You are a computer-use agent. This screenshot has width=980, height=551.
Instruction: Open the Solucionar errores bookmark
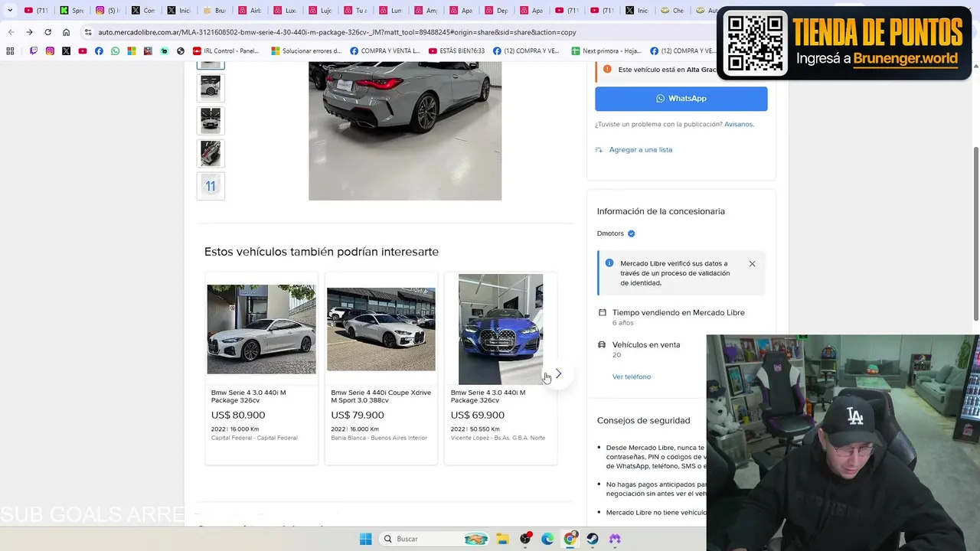pyautogui.click(x=306, y=51)
